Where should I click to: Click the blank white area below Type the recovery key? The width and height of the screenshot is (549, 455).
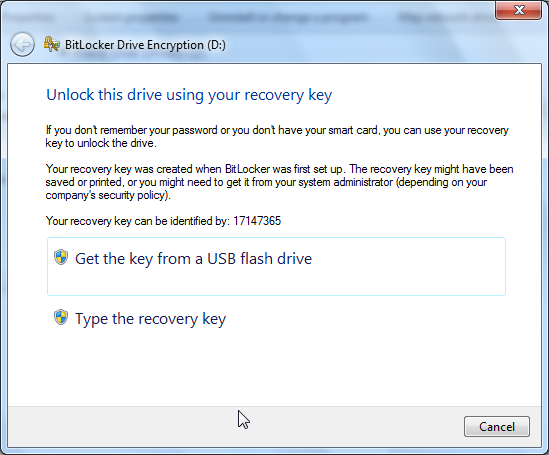[274, 368]
